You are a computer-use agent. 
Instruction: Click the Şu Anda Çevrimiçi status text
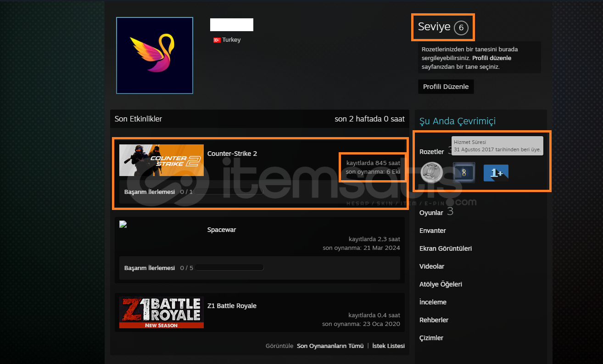tap(458, 121)
